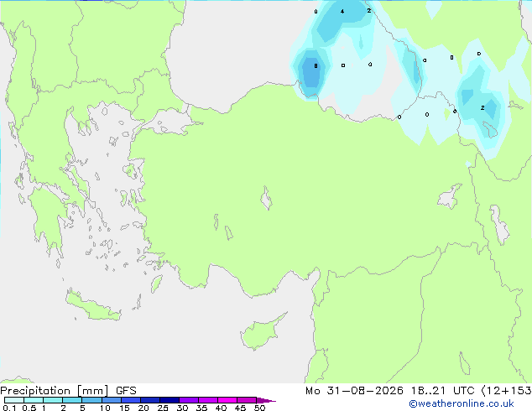Click the '20' legend scale label
Image resolution: width=532 pixels, height=411 pixels.
point(143,408)
